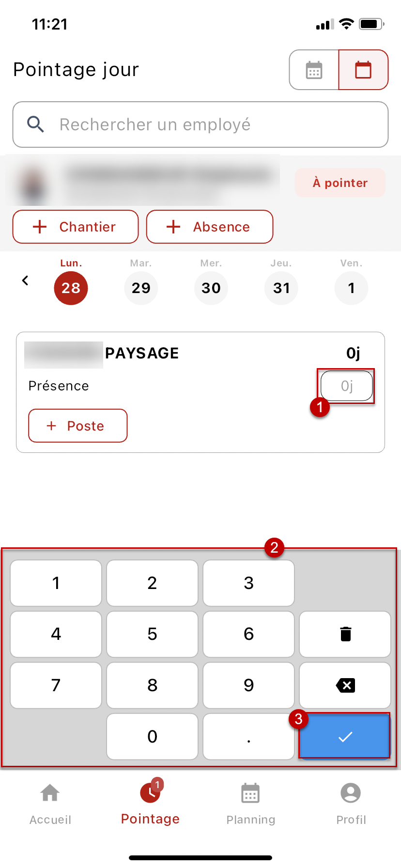Open the Profil tab
The height and width of the screenshot is (868, 401).
pos(351,803)
